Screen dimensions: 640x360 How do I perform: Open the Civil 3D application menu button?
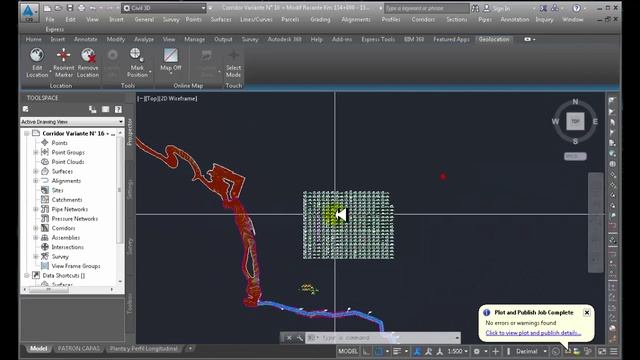point(29,12)
